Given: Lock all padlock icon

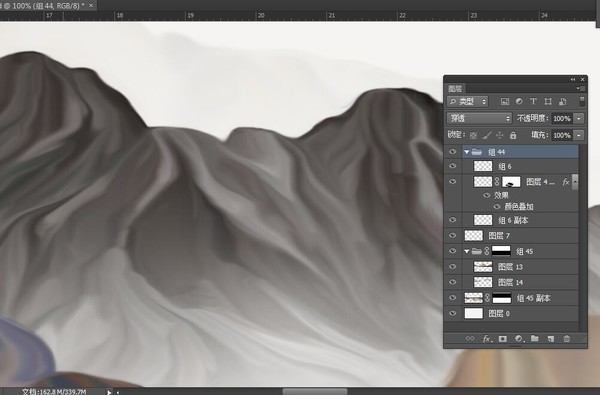Looking at the screenshot, I should pyautogui.click(x=513, y=135).
